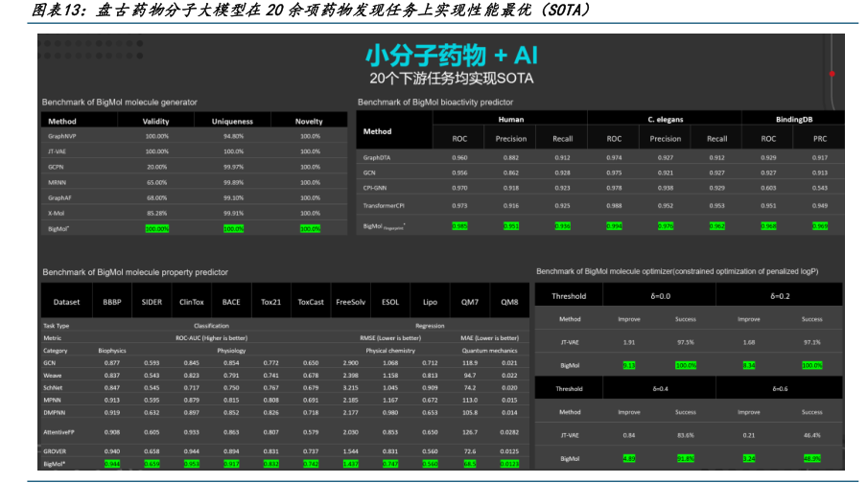Screen dimensions: 868x483
Task: Click the "DMPNN" row label
Action: pos(55,413)
